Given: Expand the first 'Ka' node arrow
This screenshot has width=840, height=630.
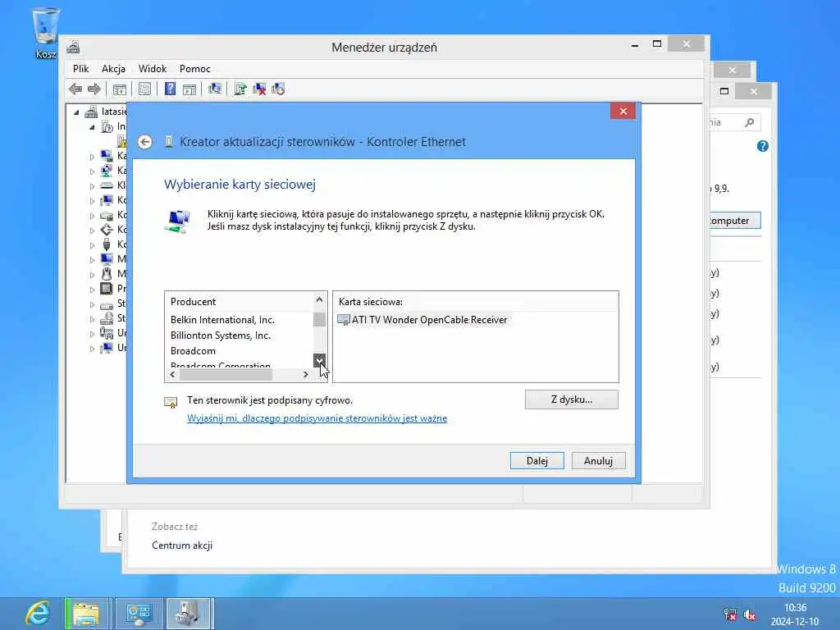Looking at the screenshot, I should point(92,157).
